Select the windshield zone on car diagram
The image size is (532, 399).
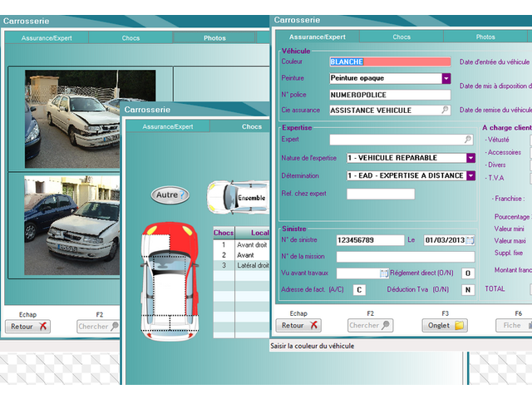tap(170, 262)
